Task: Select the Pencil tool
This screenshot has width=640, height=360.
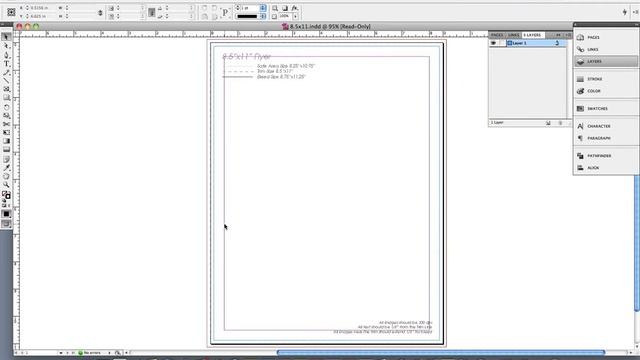Action: pos(6,72)
